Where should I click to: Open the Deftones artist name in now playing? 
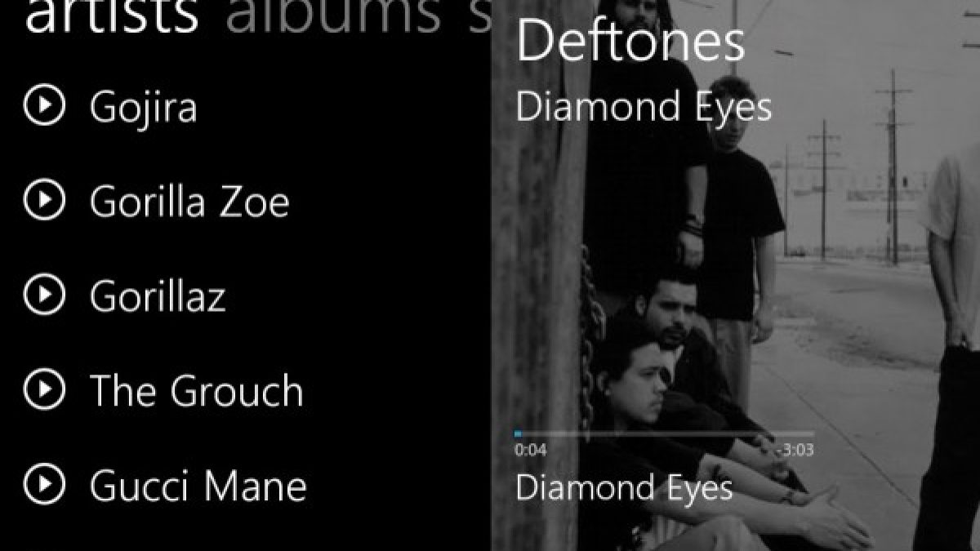(630, 42)
